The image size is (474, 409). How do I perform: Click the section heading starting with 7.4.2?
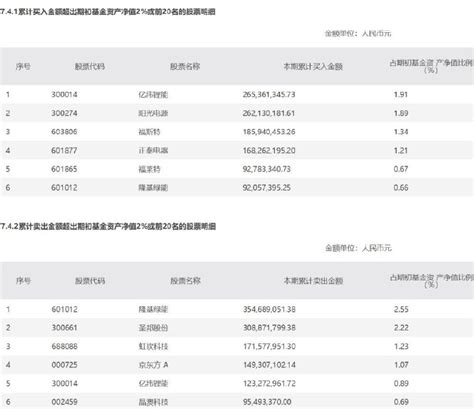click(x=108, y=226)
